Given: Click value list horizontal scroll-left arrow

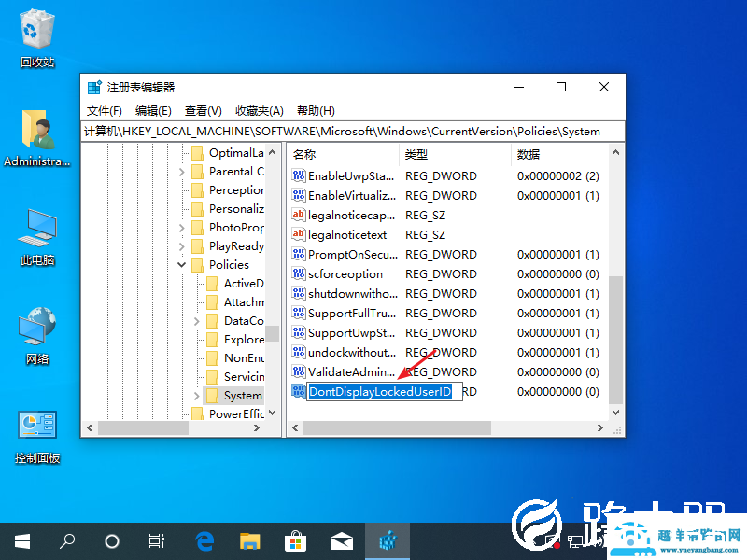Looking at the screenshot, I should 295,428.
